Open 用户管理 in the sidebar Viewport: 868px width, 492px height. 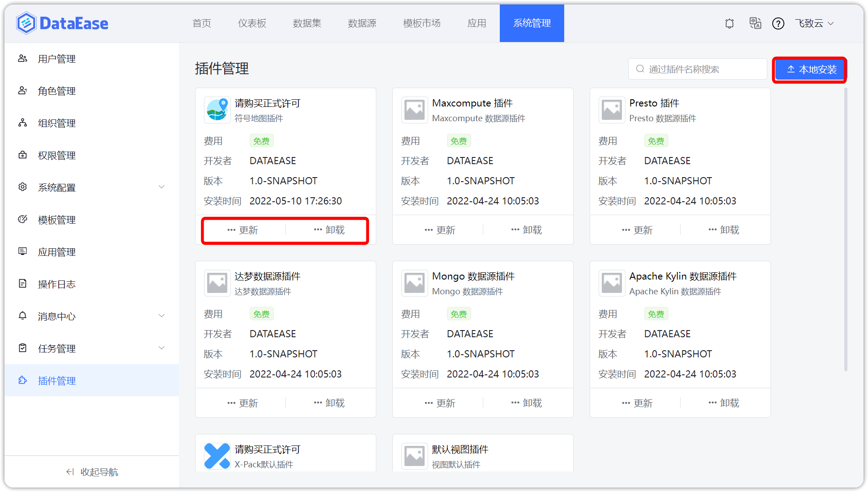coord(92,59)
